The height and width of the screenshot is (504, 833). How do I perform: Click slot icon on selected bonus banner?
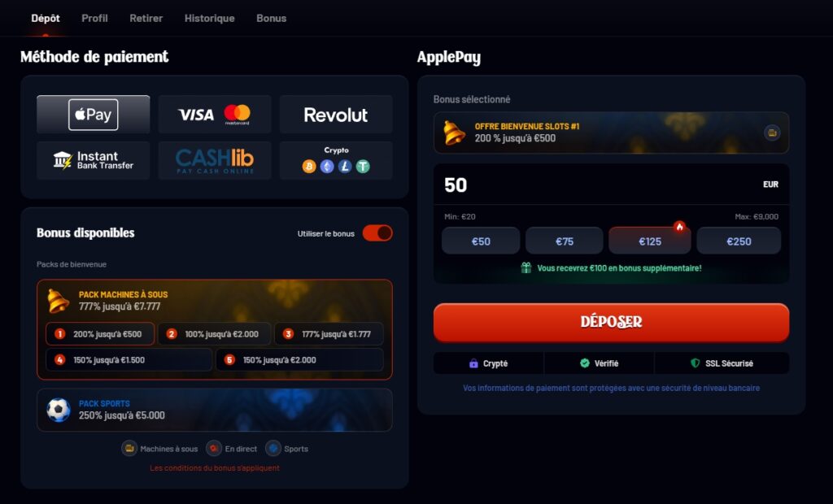click(772, 133)
